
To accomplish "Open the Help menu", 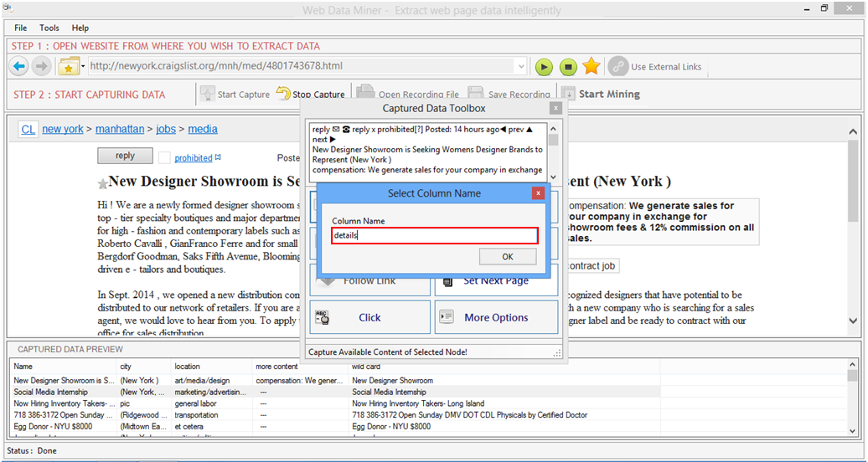I will [x=80, y=28].
